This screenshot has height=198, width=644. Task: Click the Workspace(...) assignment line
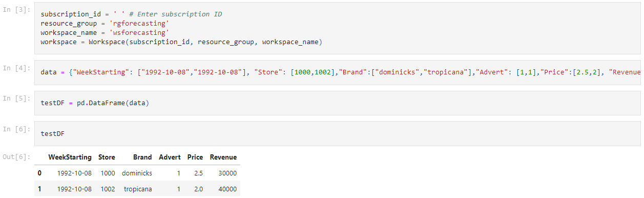(181, 42)
